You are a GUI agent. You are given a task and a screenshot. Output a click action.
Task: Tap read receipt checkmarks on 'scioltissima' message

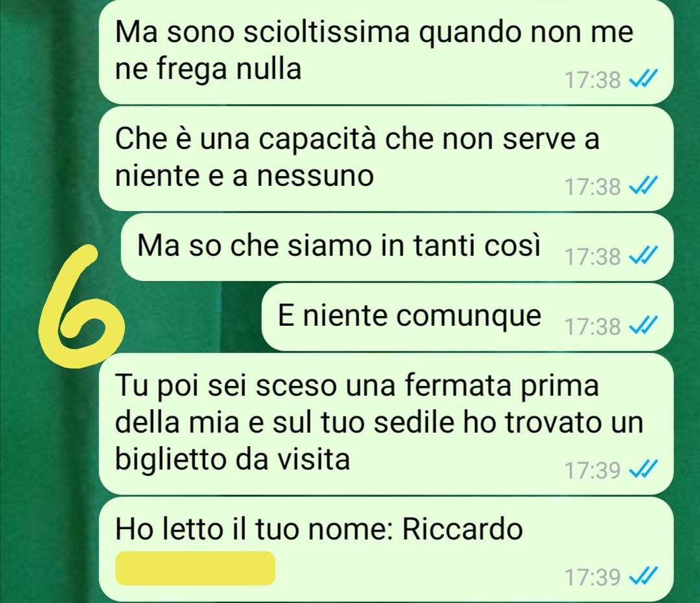(x=644, y=80)
